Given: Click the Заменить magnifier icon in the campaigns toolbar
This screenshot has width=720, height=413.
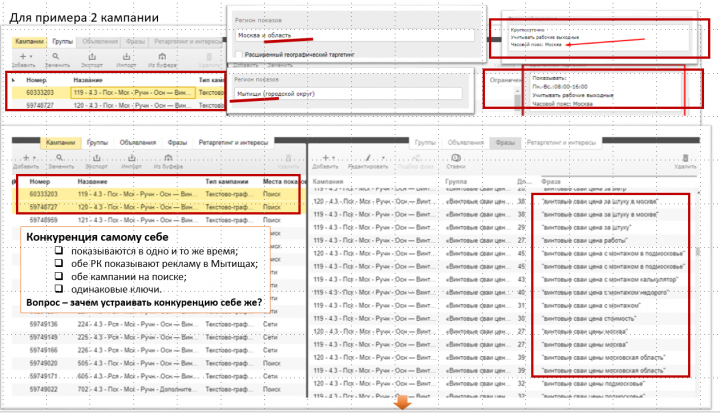Looking at the screenshot, I should (x=59, y=158).
